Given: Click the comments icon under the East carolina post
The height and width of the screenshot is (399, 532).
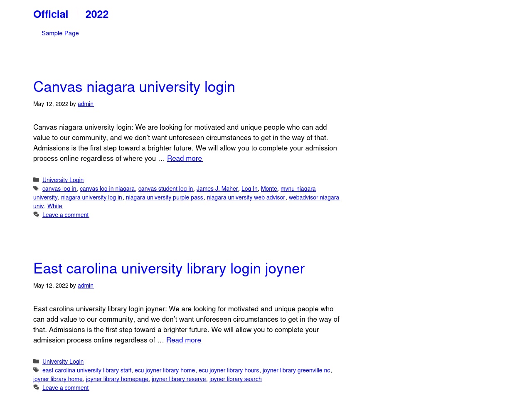Looking at the screenshot, I should point(36,388).
